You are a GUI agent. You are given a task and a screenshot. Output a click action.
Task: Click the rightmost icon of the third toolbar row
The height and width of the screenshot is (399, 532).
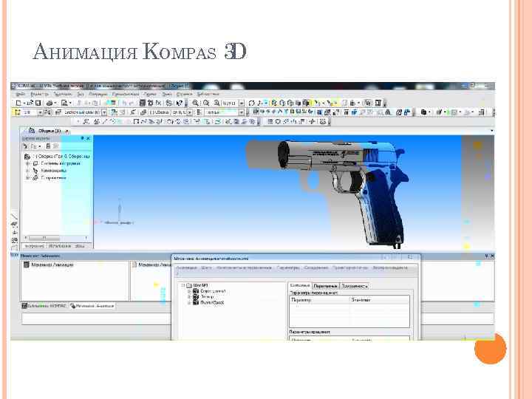[323, 121]
